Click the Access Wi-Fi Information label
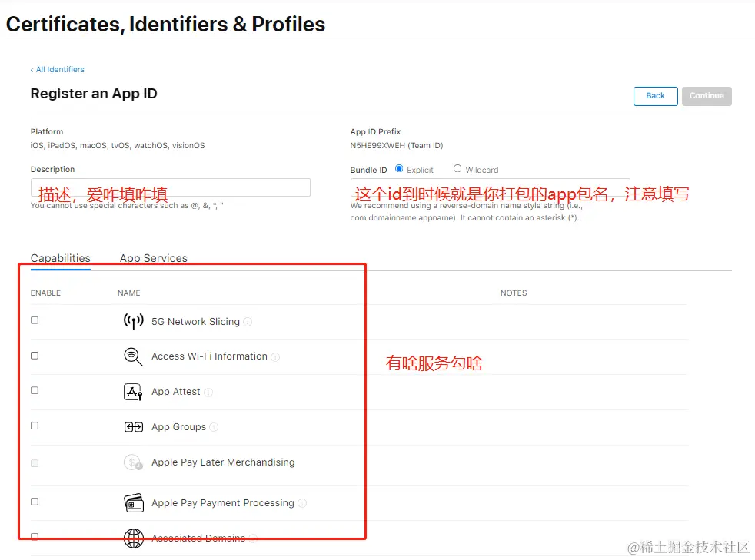The width and height of the screenshot is (755, 560). [209, 356]
